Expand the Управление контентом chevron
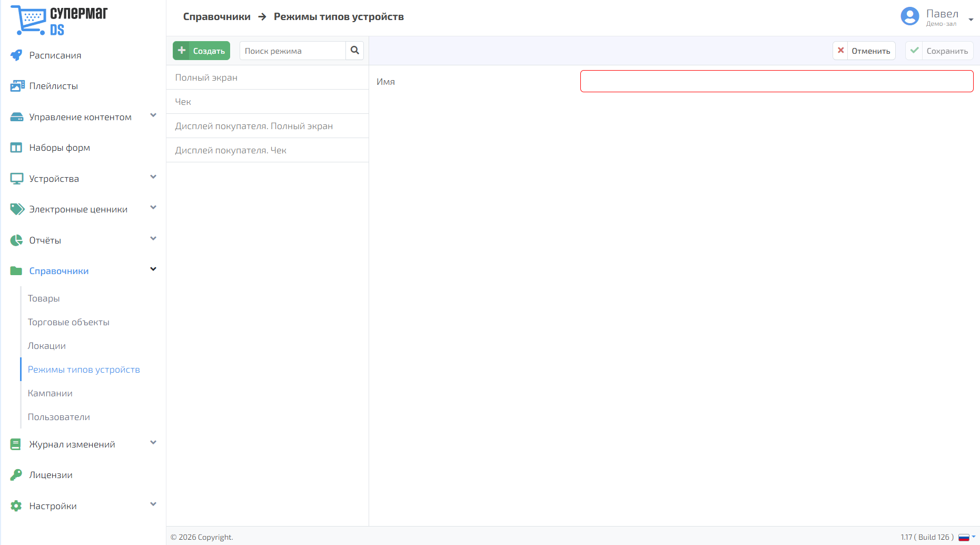This screenshot has height=545, width=980. coord(153,115)
